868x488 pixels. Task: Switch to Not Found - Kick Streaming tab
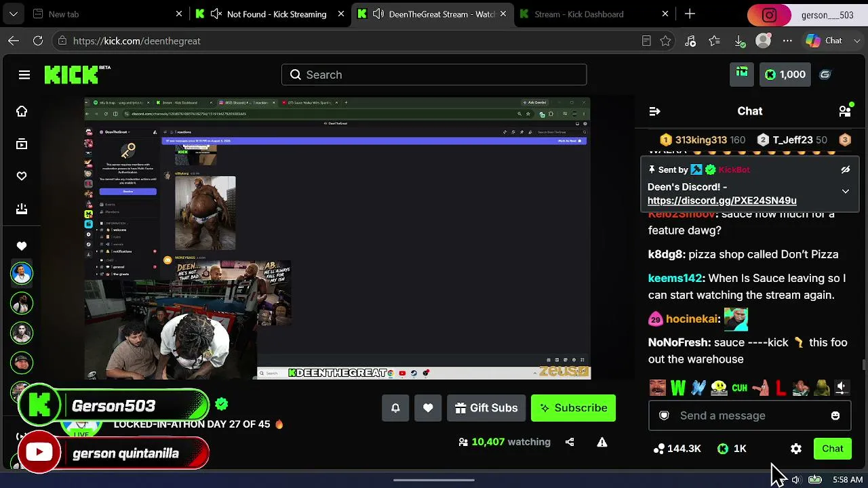click(x=270, y=14)
